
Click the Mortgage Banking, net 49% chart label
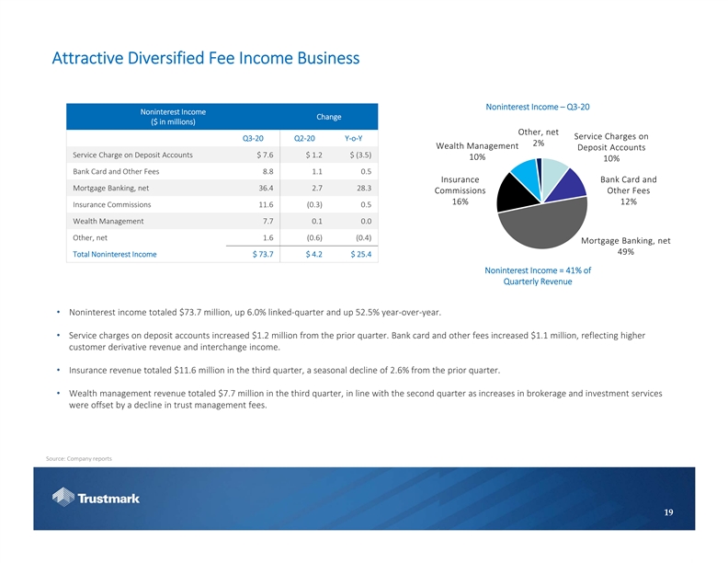point(625,247)
